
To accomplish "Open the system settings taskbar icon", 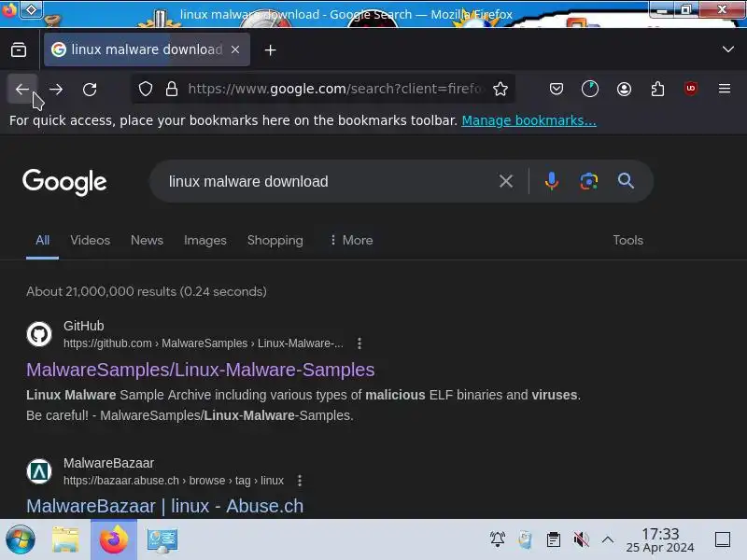I will click(x=162, y=540).
